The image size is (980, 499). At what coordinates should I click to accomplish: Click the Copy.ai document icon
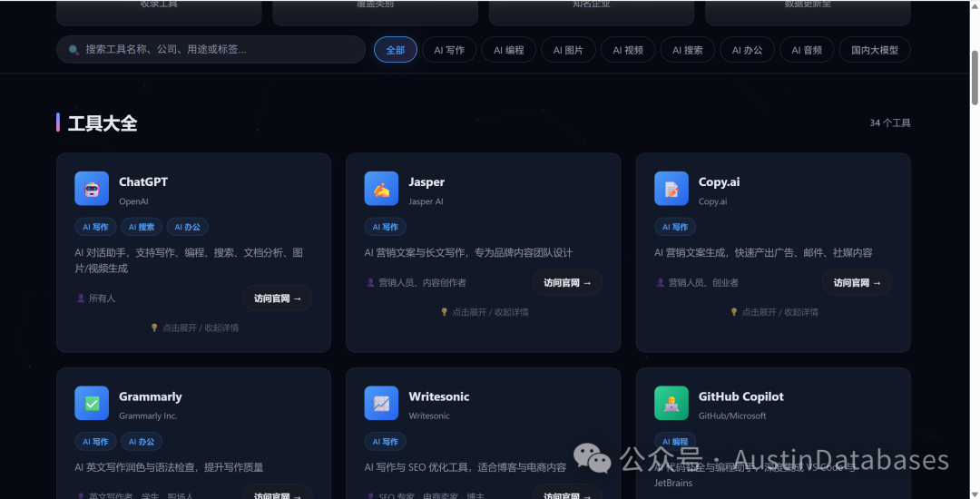coord(671,189)
